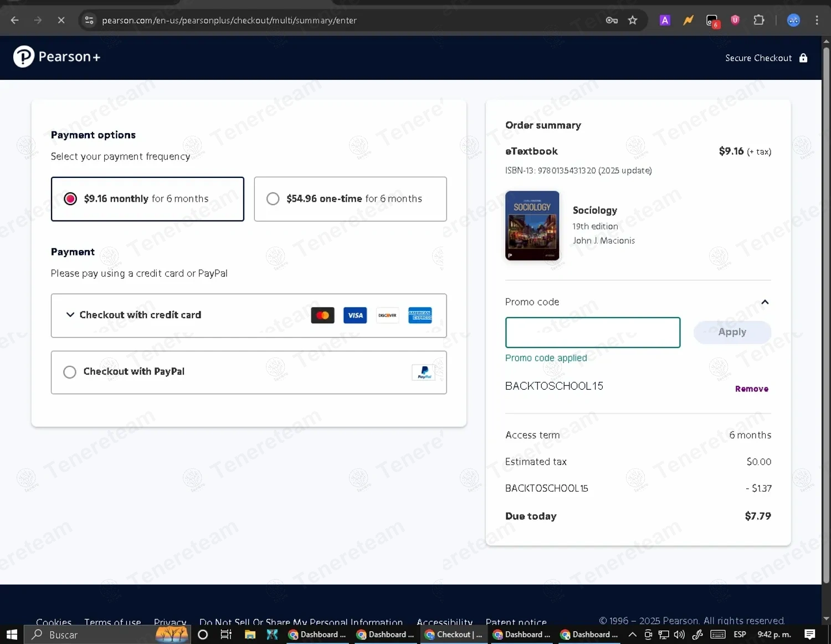The image size is (831, 644).
Task: Remove the BACKTOSCHOOL15 promo code
Action: pyautogui.click(x=751, y=389)
